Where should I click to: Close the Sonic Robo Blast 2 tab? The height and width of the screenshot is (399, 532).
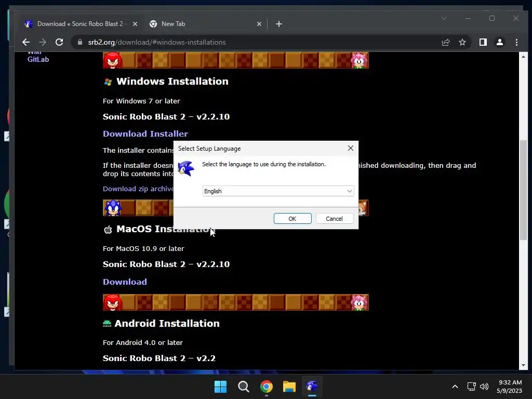pos(135,24)
